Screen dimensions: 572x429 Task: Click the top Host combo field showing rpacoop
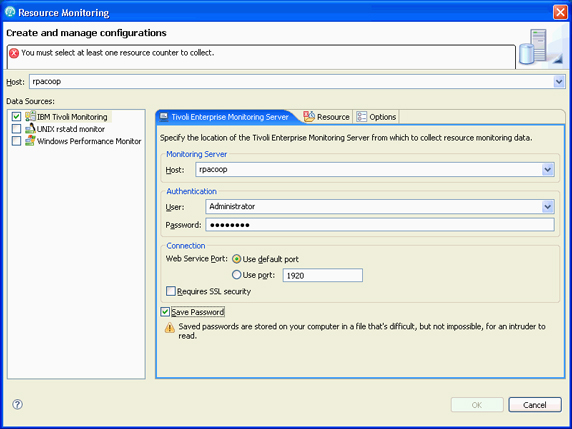[297, 82]
